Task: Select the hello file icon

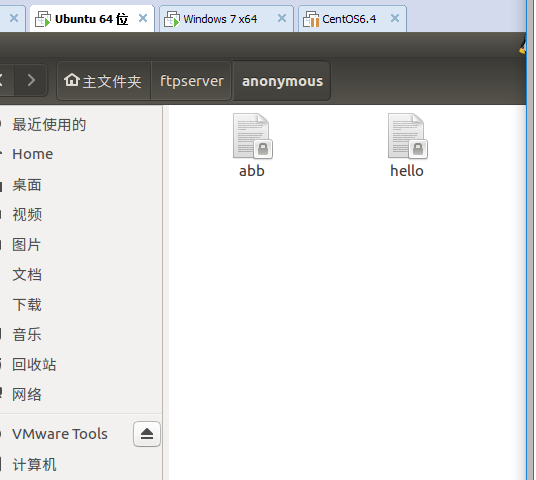Action: pos(407,136)
